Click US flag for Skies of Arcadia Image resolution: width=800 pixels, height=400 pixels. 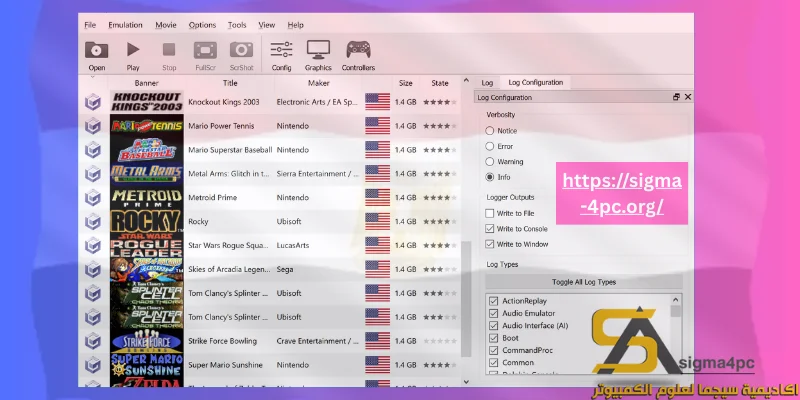point(378,269)
